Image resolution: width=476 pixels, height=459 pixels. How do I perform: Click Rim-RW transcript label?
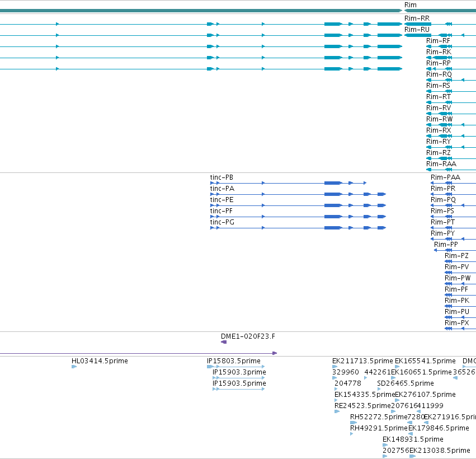439,119
